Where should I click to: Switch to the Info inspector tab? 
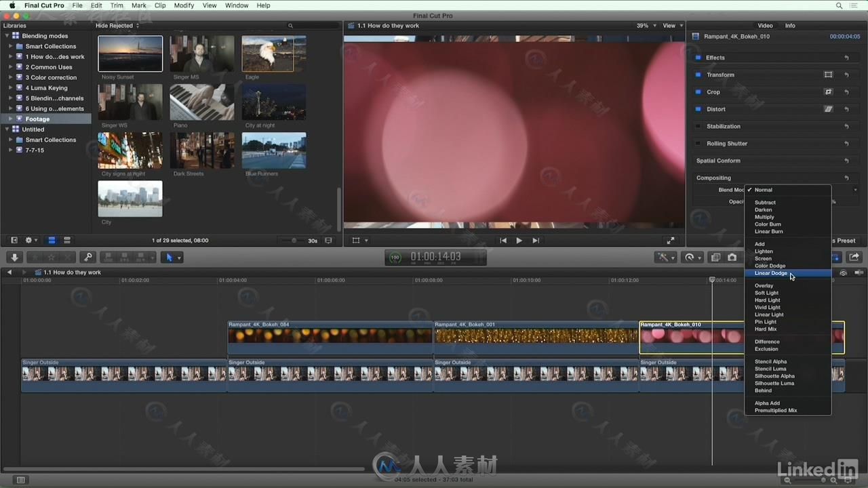[x=790, y=26]
